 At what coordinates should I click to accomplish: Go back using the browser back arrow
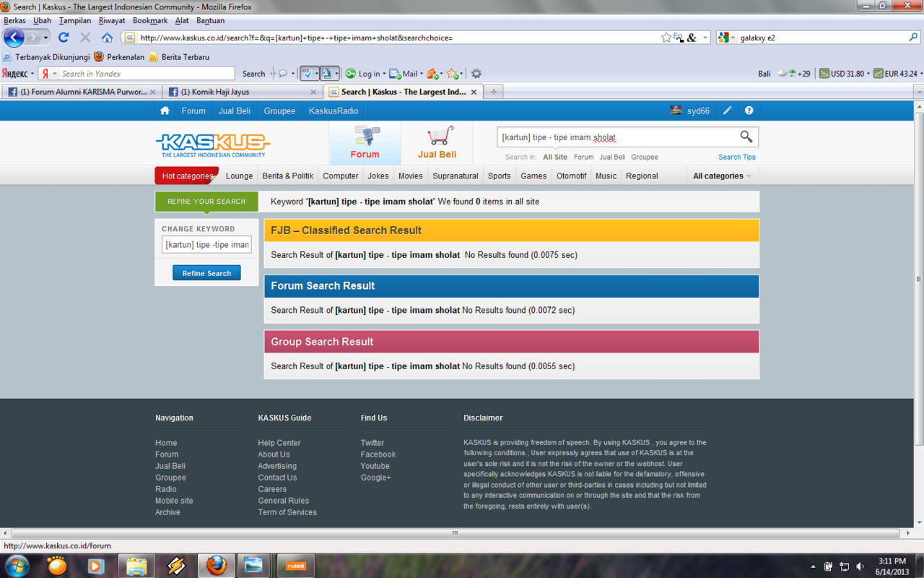pos(14,38)
